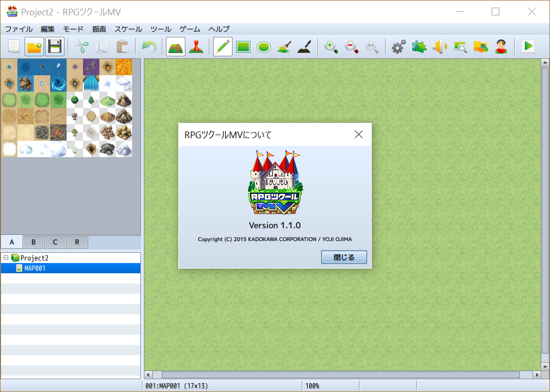The width and height of the screenshot is (550, 392).
Task: Open the Event Searcher icon
Action: coord(460,47)
